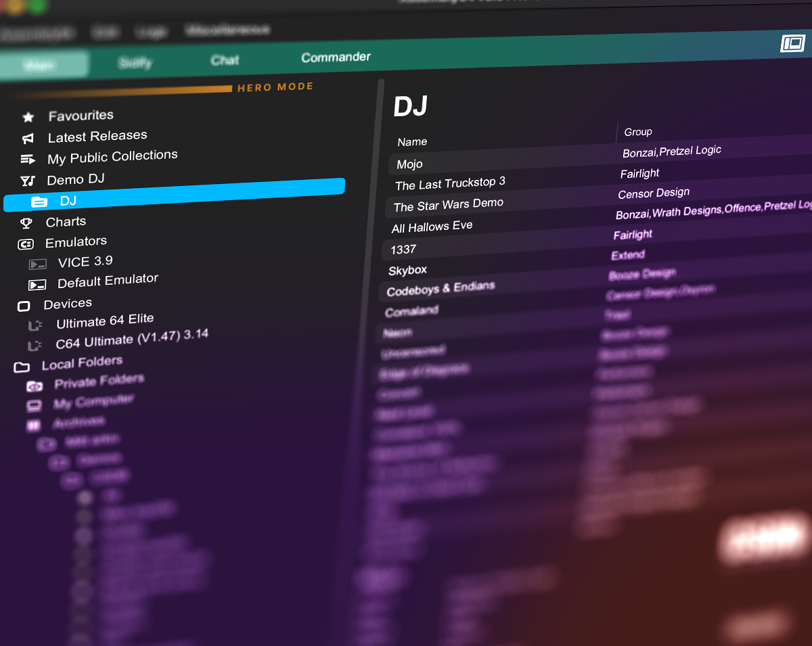Click the My Public Collections playlist icon
Screen dimensions: 812x646
pyautogui.click(x=28, y=160)
